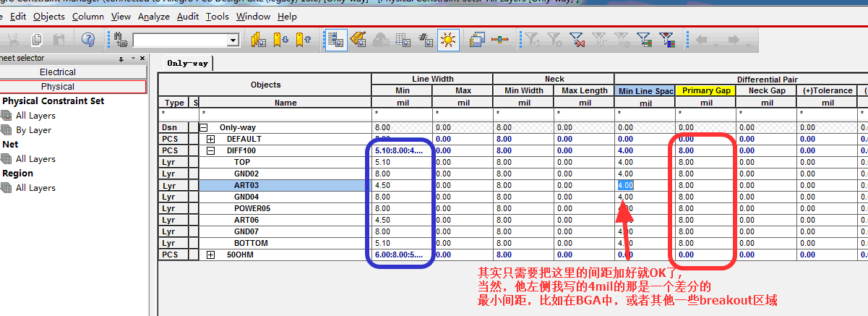Click the funnel with red X filter icon
The image size is (868, 316).
[x=576, y=40]
